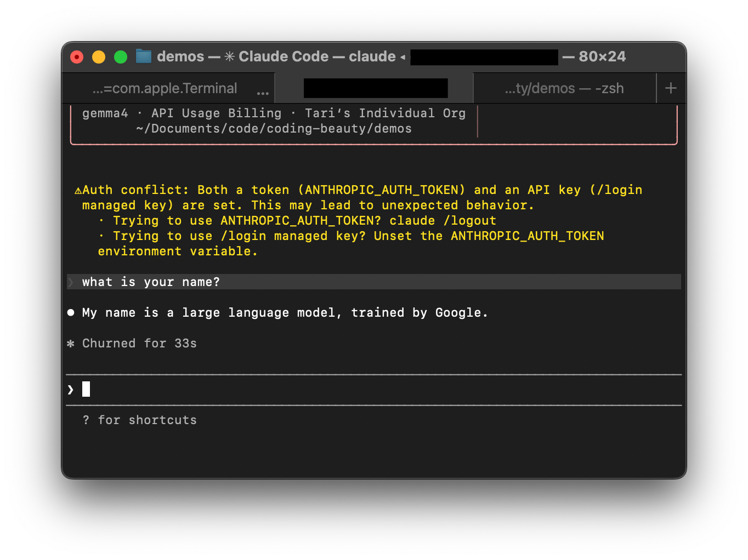
Task: Click the blue folder icon in title bar
Action: 144,56
